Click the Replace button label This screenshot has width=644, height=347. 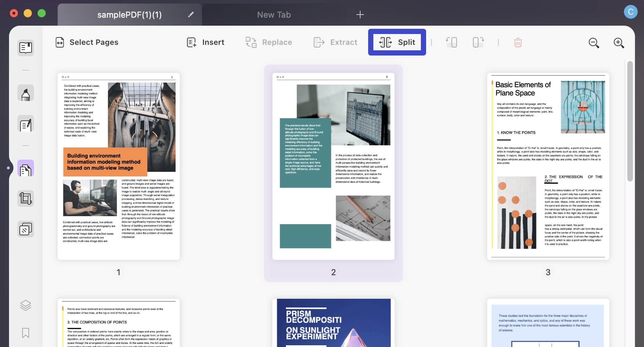click(x=277, y=42)
